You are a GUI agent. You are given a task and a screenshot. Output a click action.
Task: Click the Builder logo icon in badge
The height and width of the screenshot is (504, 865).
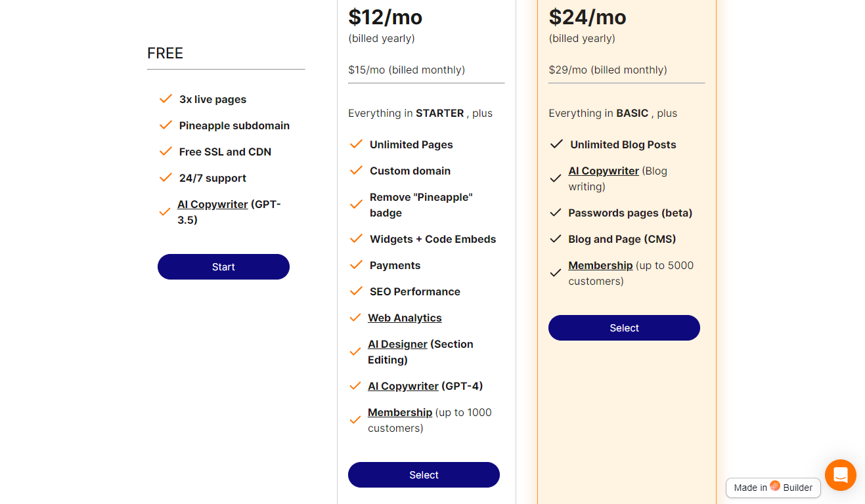pos(775,487)
